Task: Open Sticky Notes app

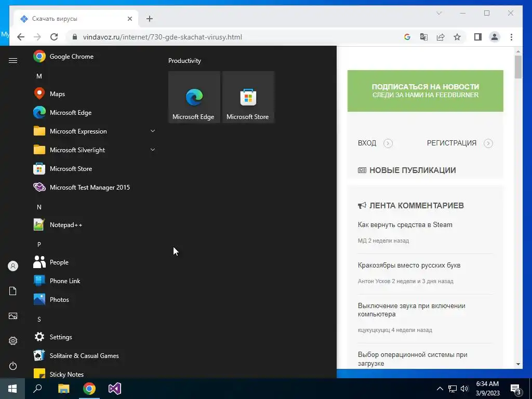Action: [95, 373]
